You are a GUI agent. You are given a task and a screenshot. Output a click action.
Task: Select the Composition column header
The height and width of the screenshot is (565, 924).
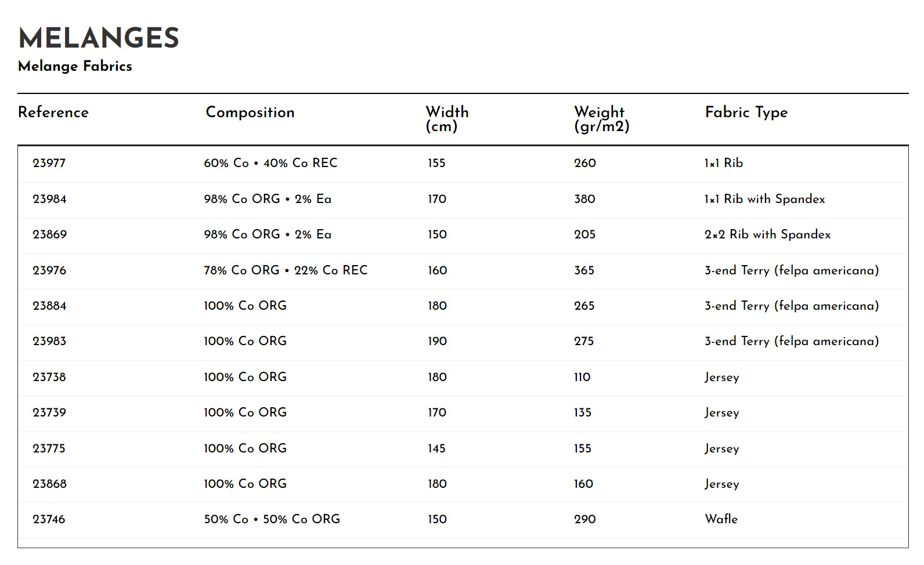(x=250, y=113)
